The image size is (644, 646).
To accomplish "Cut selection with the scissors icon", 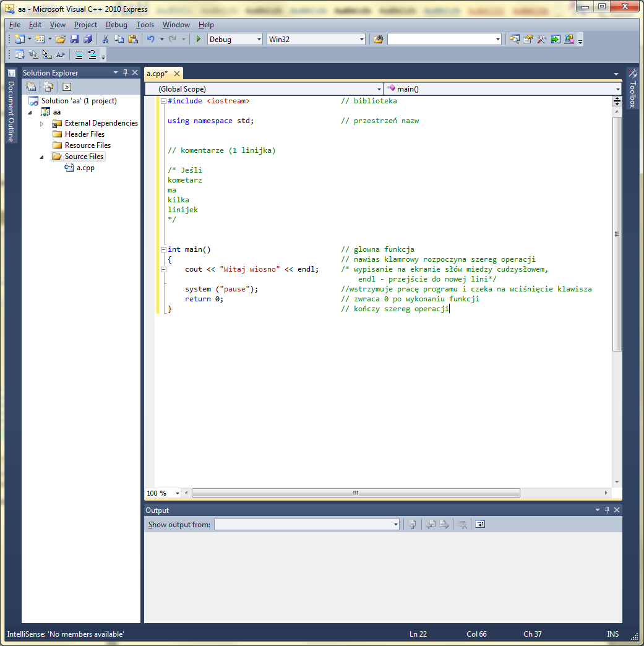I will coord(106,39).
